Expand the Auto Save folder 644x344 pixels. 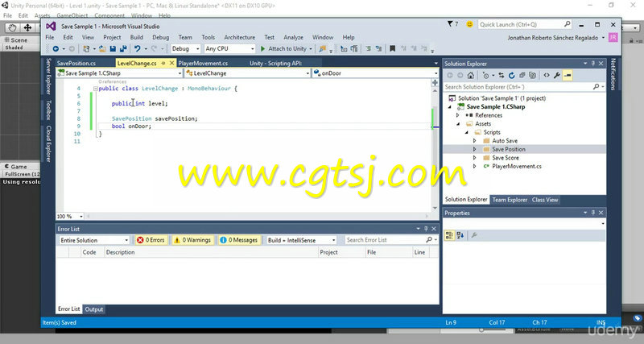click(475, 140)
